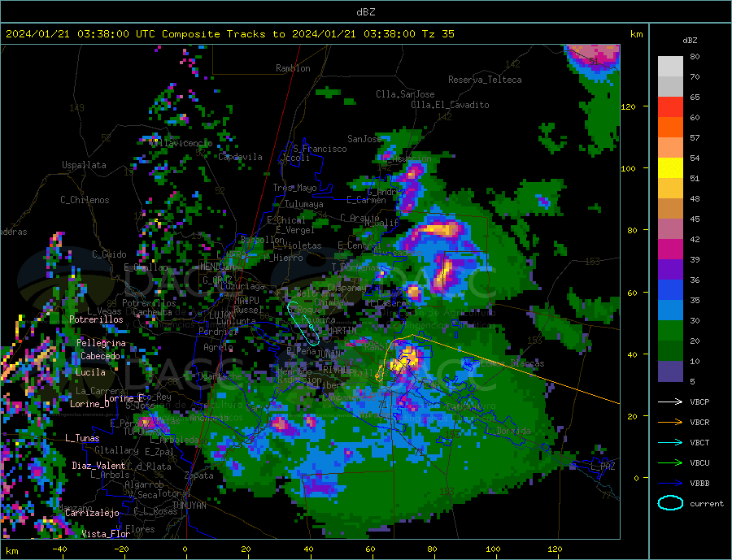
Task: Pick the magenta 42 dBZ color swatch
Action: point(670,250)
